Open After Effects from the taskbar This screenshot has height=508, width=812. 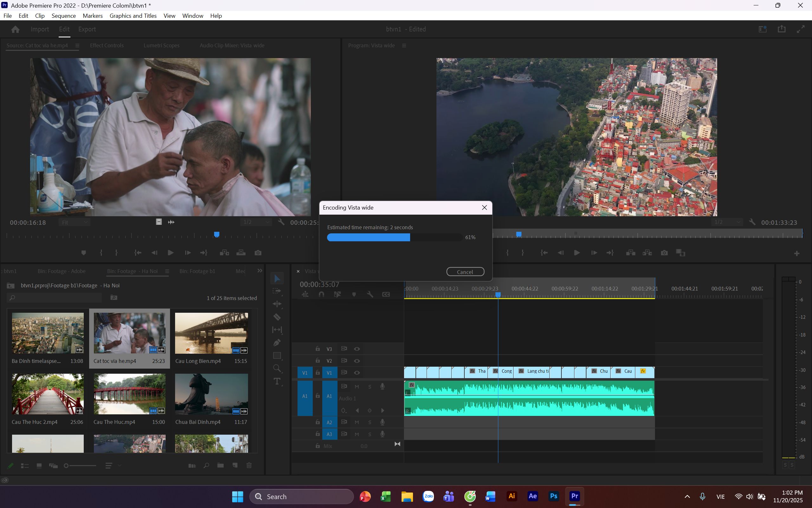(x=533, y=496)
